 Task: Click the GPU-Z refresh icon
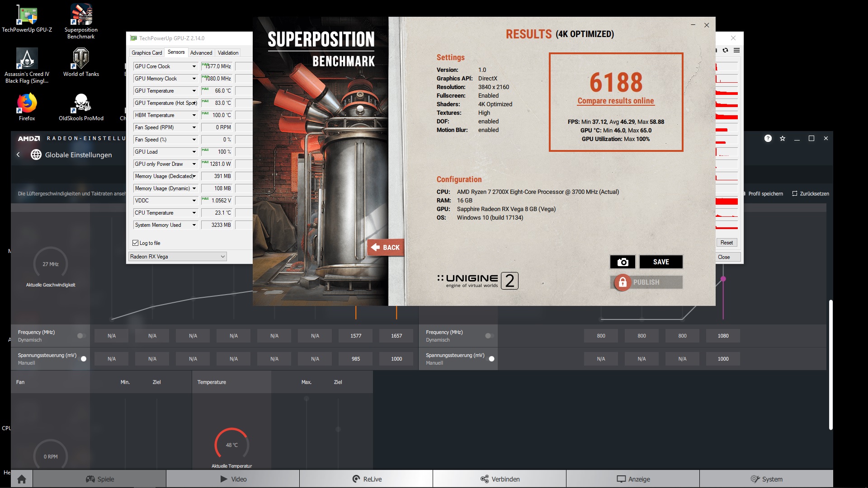click(725, 50)
